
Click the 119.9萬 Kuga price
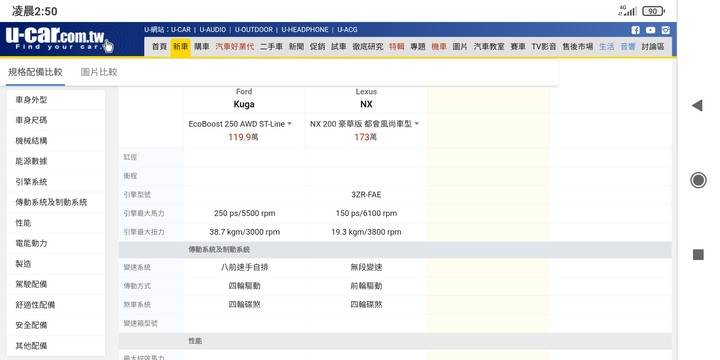click(x=243, y=137)
